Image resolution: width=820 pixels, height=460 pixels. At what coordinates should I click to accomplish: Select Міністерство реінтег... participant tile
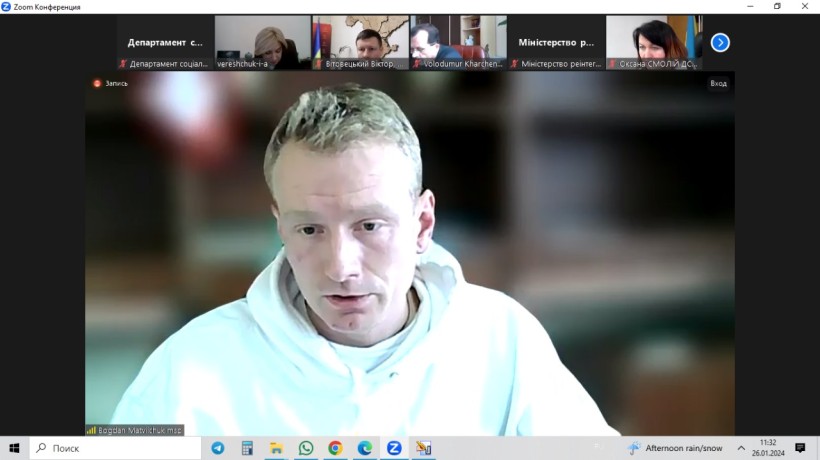tap(556, 42)
